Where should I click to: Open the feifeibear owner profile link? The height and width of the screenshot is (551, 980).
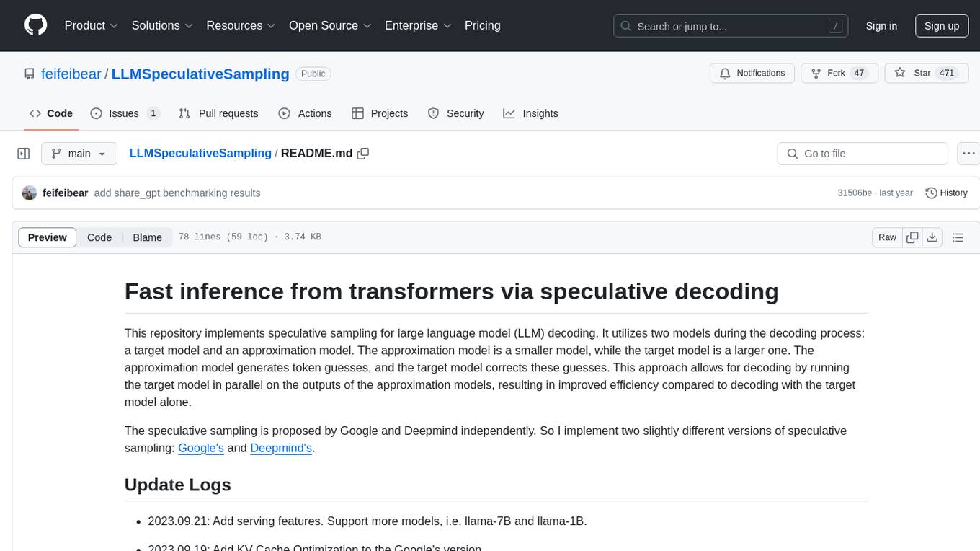[x=71, y=74]
